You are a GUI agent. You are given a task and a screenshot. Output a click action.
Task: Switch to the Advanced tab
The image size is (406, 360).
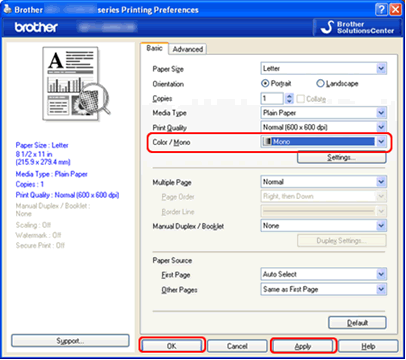click(x=188, y=49)
